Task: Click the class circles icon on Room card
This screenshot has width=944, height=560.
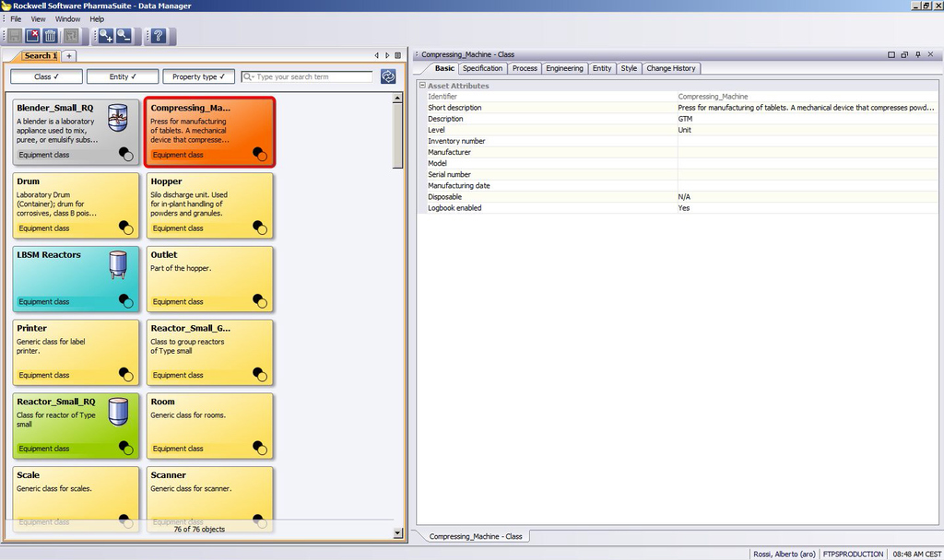Action: pos(260,448)
